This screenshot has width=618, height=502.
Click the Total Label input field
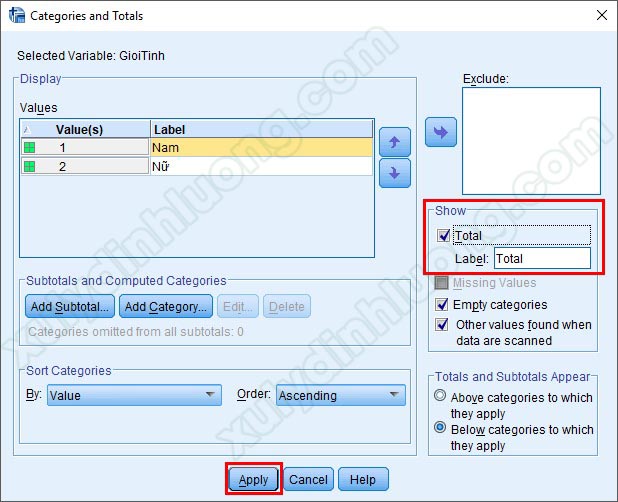click(542, 258)
